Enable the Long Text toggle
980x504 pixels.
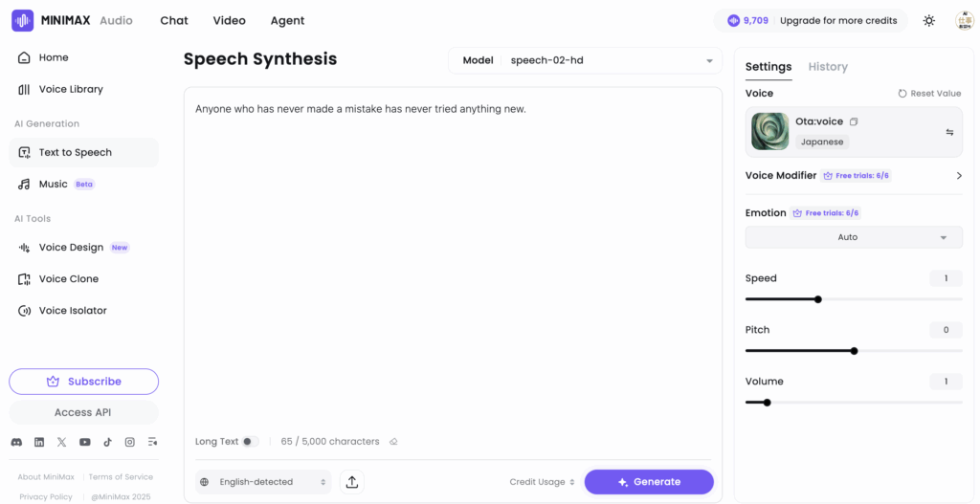(x=249, y=442)
